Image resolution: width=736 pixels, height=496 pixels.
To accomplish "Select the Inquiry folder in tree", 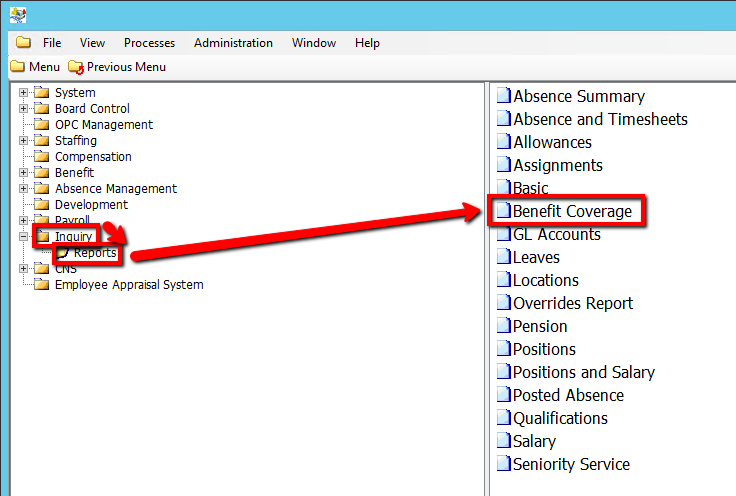I will pyautogui.click(x=73, y=237).
